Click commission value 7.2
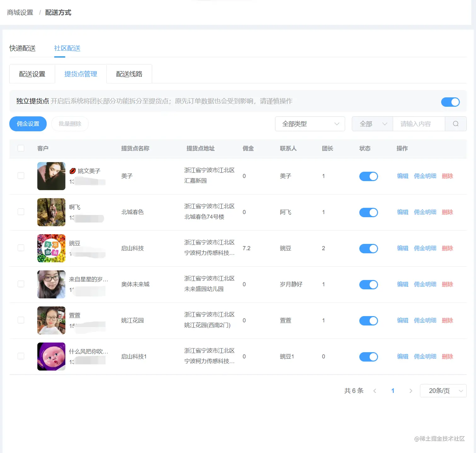The image size is (476, 453). tap(246, 248)
